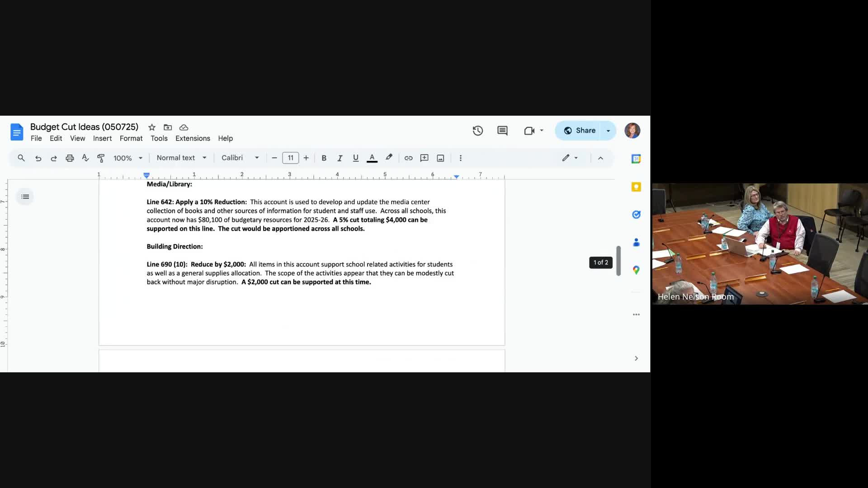Viewport: 868px width, 488px height.
Task: Open the Format menu
Action: coord(131,138)
